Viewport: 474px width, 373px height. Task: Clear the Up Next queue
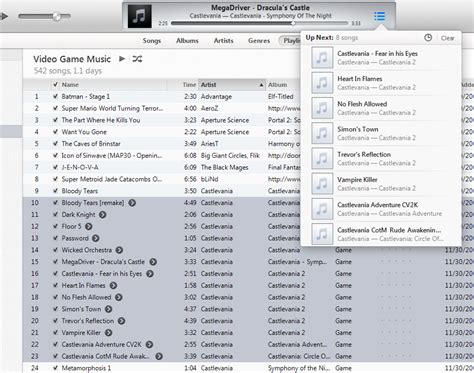(x=448, y=38)
